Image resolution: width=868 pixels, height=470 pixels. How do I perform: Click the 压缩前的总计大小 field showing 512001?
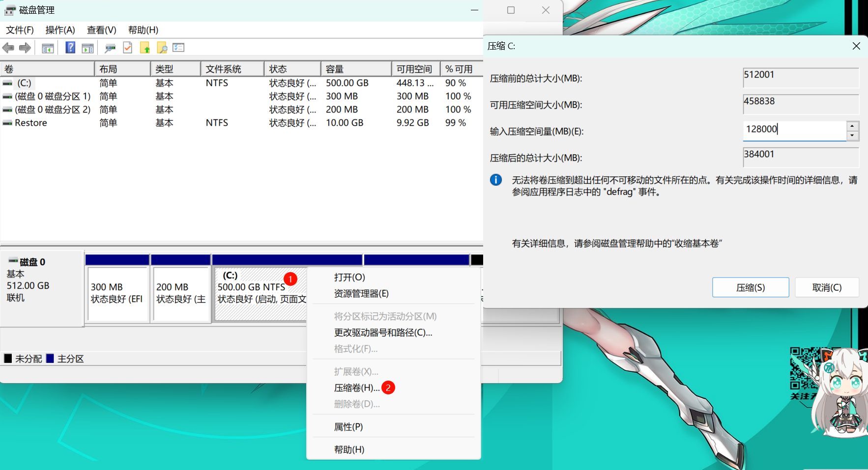coord(801,78)
